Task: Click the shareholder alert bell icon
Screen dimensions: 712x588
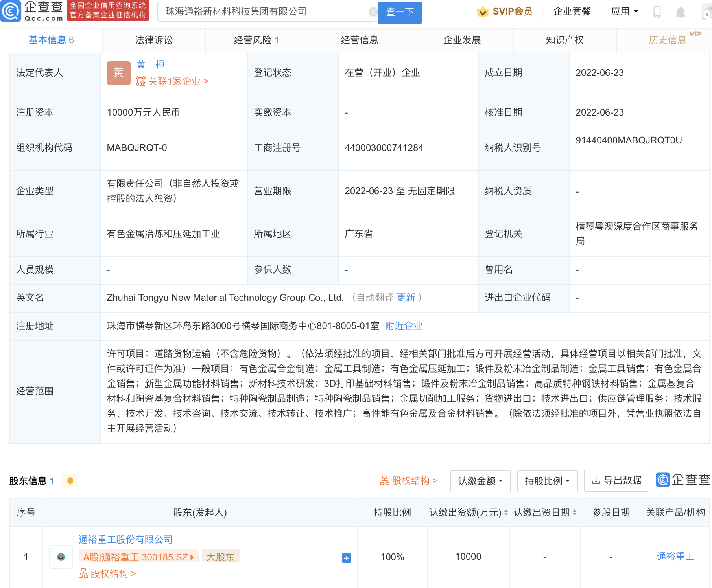Action: click(x=70, y=481)
